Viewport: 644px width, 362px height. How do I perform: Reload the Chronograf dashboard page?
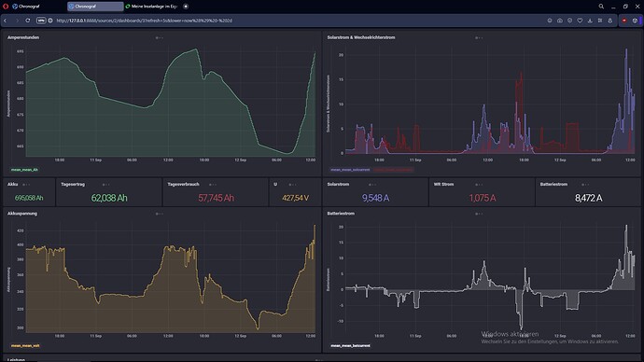27,21
